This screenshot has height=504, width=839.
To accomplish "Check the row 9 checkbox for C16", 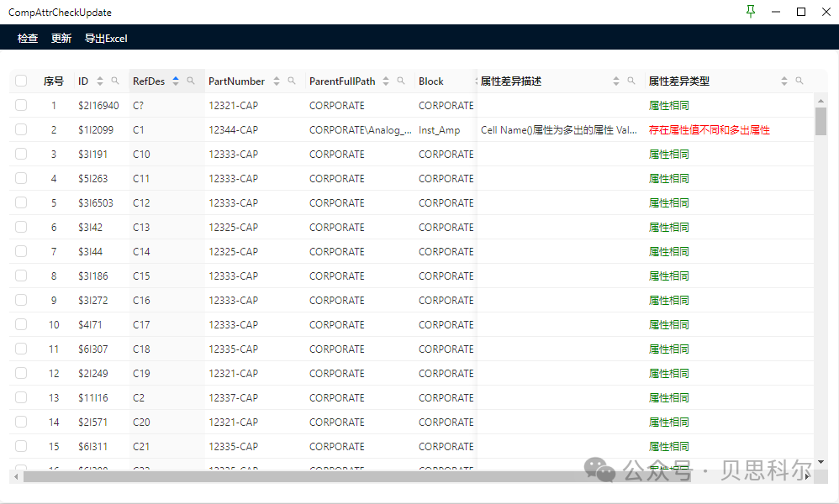I will click(21, 300).
